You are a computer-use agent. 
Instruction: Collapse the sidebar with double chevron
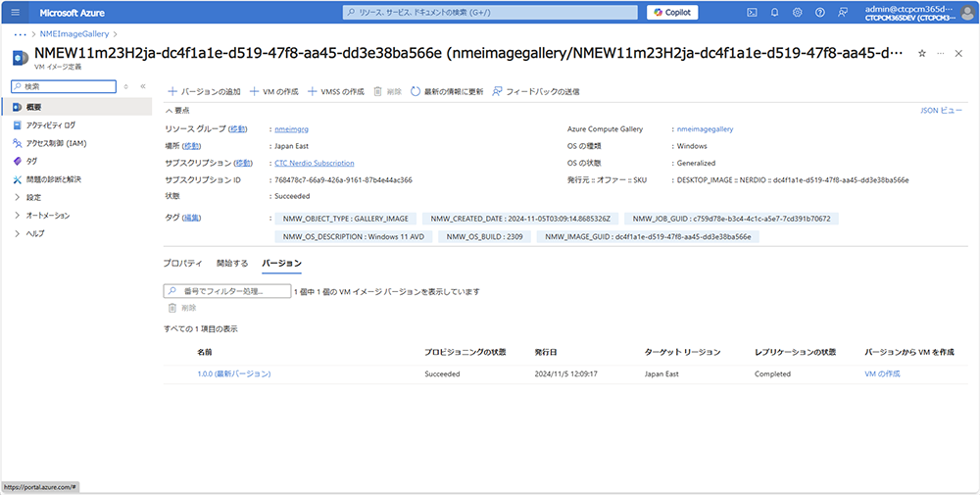142,86
